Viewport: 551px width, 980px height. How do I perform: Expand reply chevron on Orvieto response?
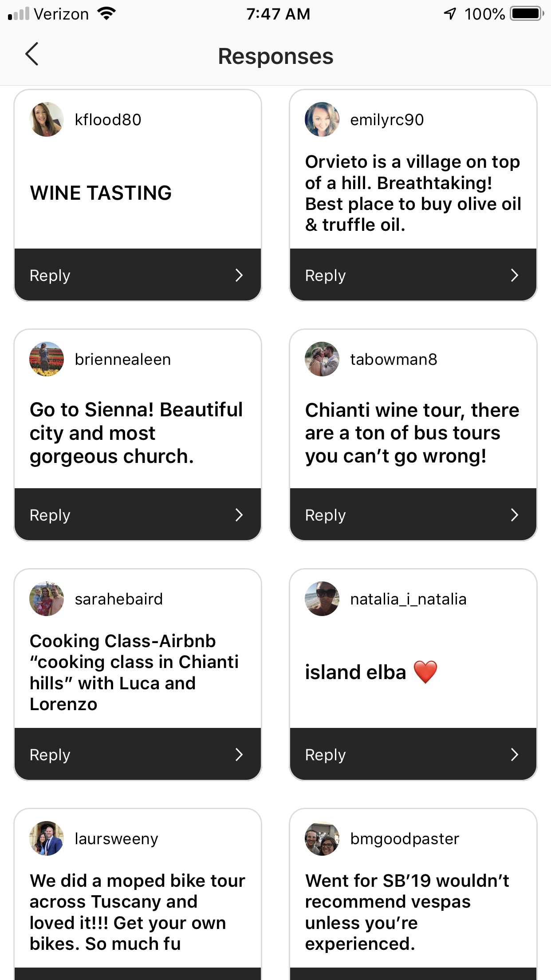click(x=515, y=275)
